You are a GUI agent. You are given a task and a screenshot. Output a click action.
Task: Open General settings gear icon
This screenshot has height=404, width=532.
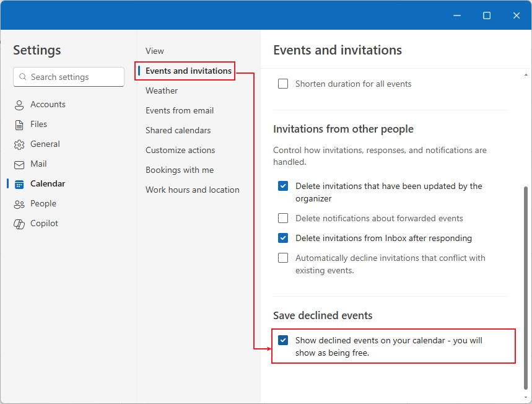click(x=19, y=144)
